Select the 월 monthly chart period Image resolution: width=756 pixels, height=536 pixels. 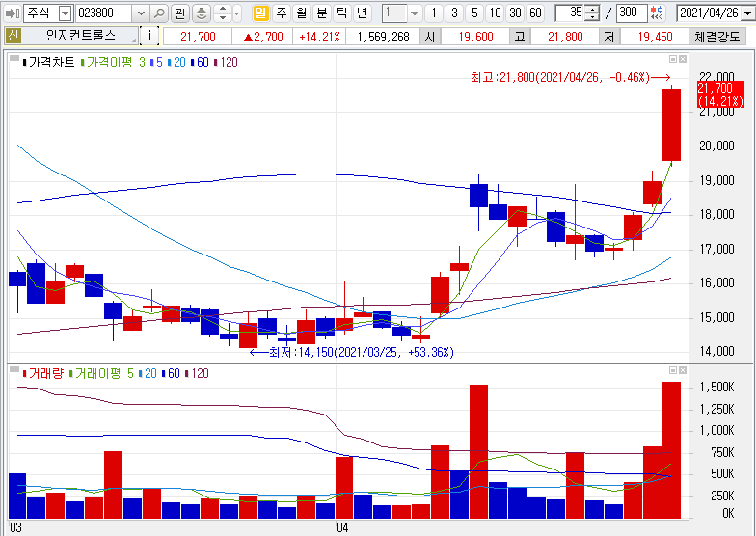(302, 13)
